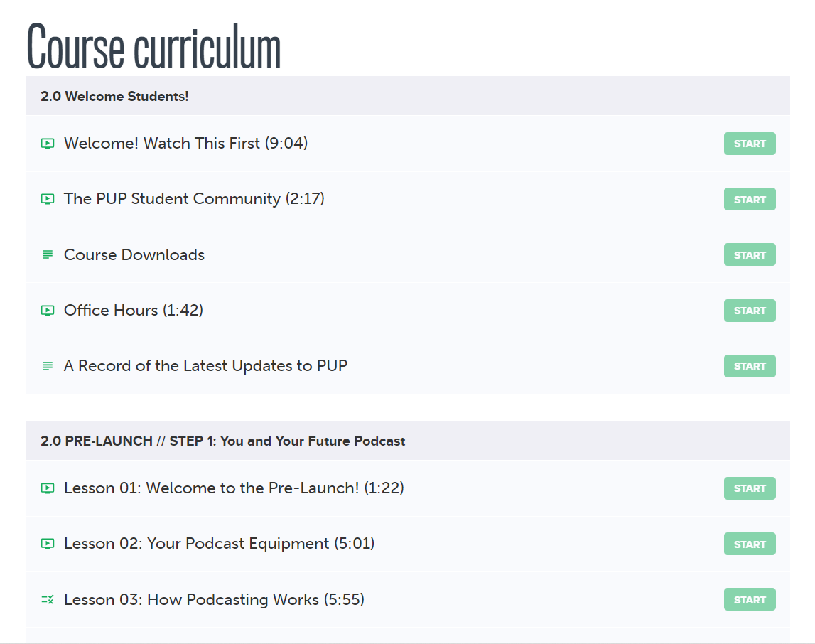Viewport: 815px width, 644px height.
Task: Start Lesson 01 Welcome to the Pre-Launch
Action: tap(750, 488)
